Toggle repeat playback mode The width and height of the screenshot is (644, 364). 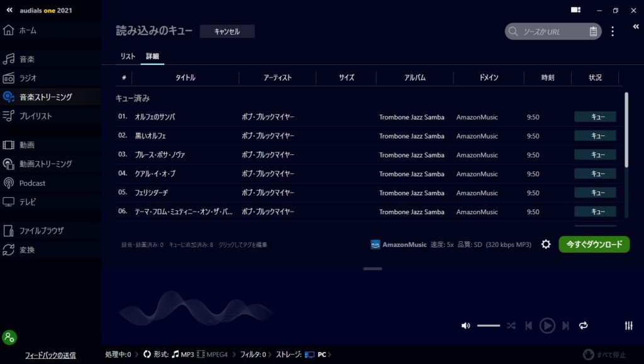(583, 326)
